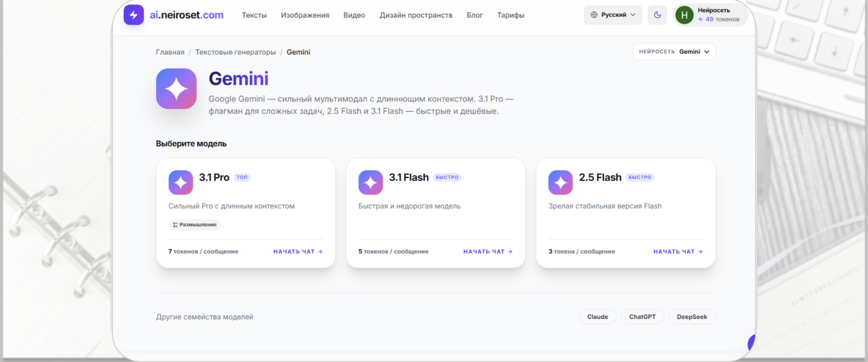The image size is (868, 362).
Task: Click the 3.1 Pro card sparkle icon
Action: click(181, 183)
